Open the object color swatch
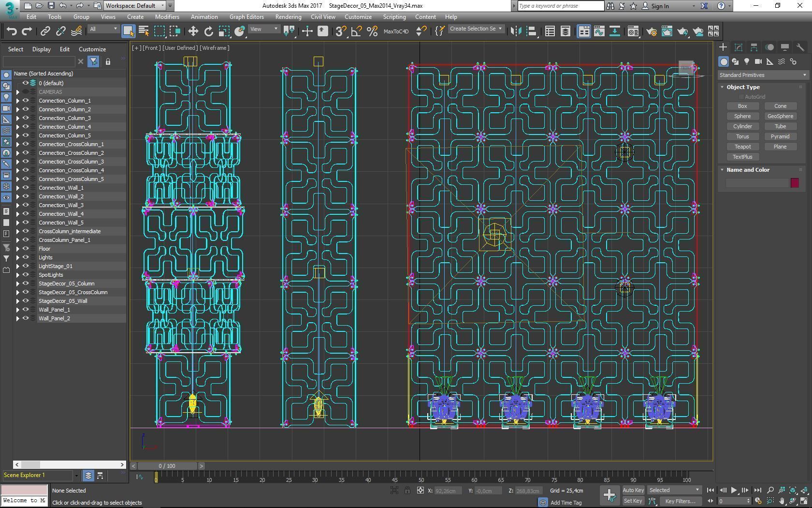This screenshot has width=812, height=508. pos(795,183)
